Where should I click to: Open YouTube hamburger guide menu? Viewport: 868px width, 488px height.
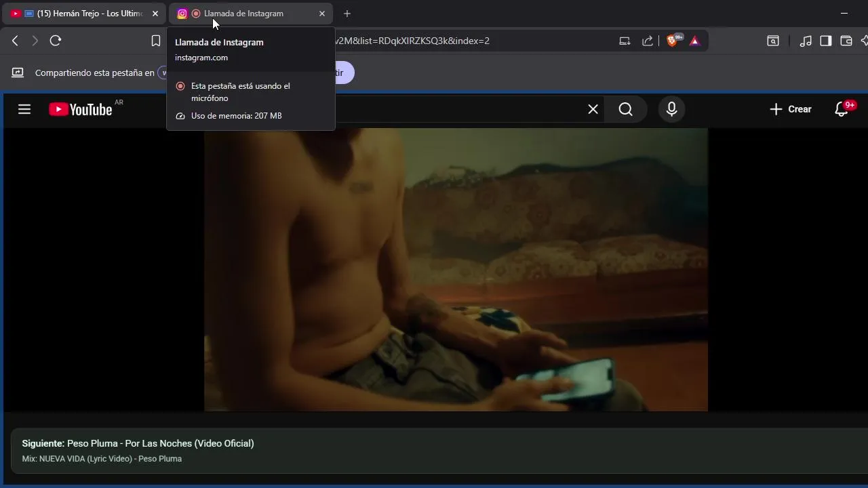point(24,109)
